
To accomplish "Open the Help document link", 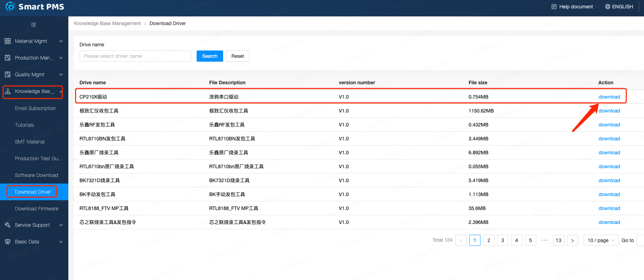I will (x=572, y=7).
